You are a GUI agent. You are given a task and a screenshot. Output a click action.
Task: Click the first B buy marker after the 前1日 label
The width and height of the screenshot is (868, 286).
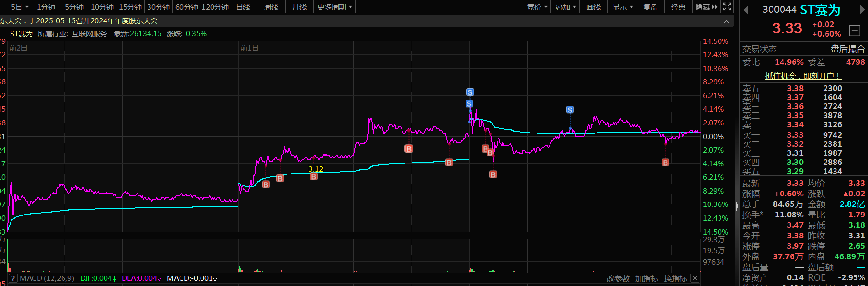pyautogui.click(x=266, y=184)
